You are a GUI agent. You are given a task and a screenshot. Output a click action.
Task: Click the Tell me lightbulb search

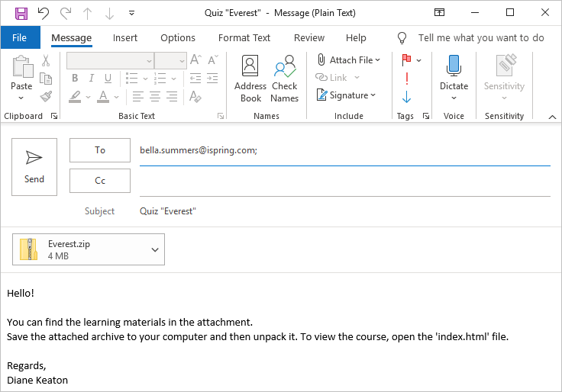click(x=403, y=38)
